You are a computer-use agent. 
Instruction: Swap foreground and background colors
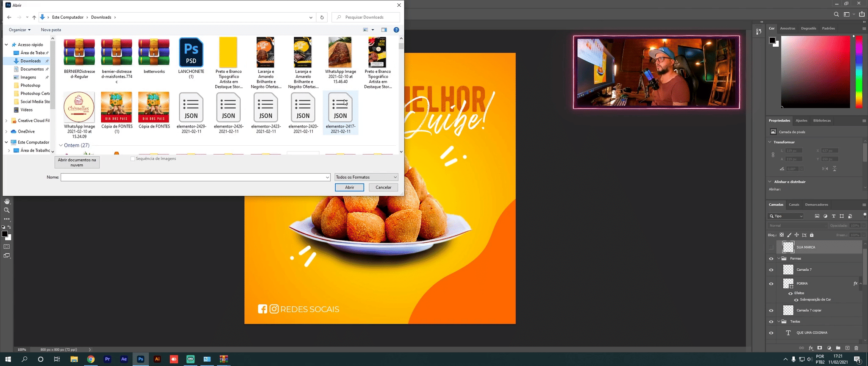(9, 227)
